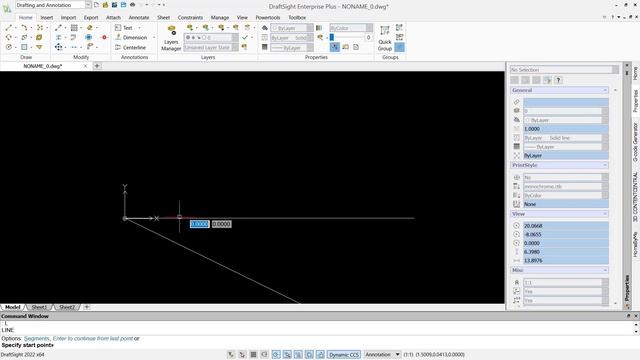Open the Drafting and Annotation workspace dropdown
Image resolution: width=640 pixels, height=360 pixels.
point(88,5)
